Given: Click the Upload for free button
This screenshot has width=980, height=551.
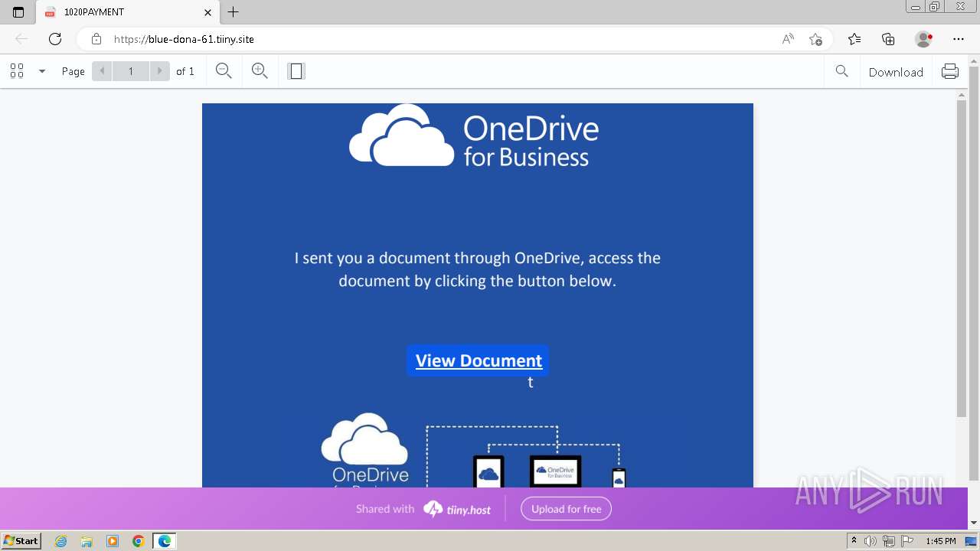Looking at the screenshot, I should [x=566, y=509].
